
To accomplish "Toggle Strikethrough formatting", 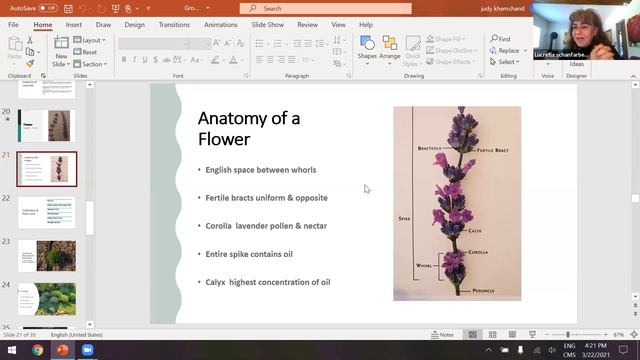I will [166, 60].
